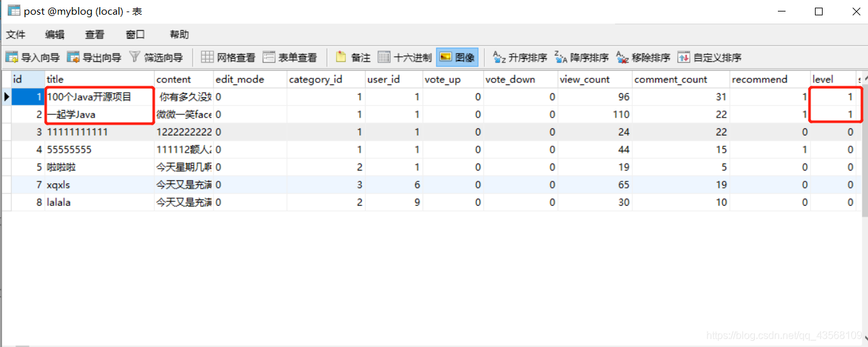Open the 备注 memo viewer
The height and width of the screenshot is (347, 868).
point(352,58)
